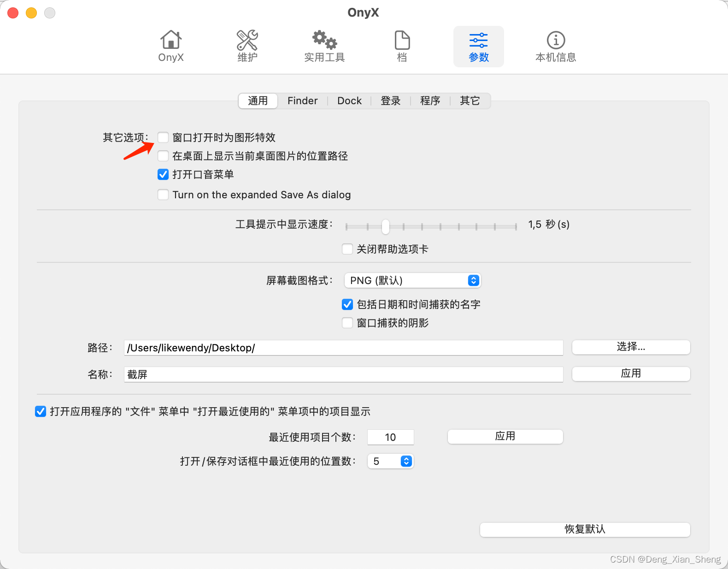The height and width of the screenshot is (569, 728).
Task: Click the 最近使用项目个数 field showing 10
Action: (391, 437)
